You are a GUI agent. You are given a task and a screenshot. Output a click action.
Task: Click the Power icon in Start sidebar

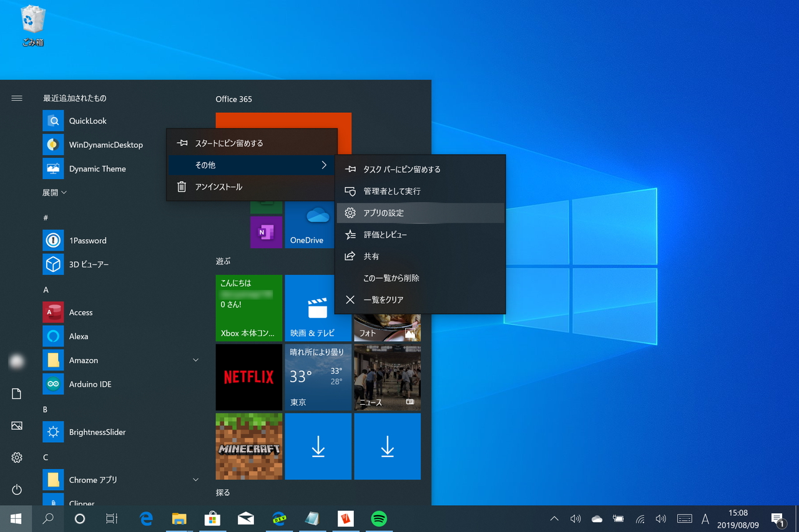click(17, 490)
